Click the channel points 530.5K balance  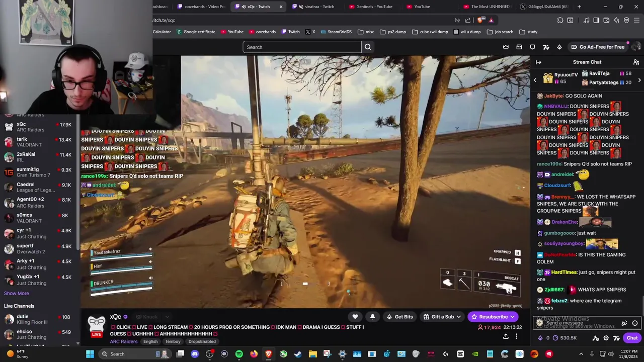(x=565, y=338)
